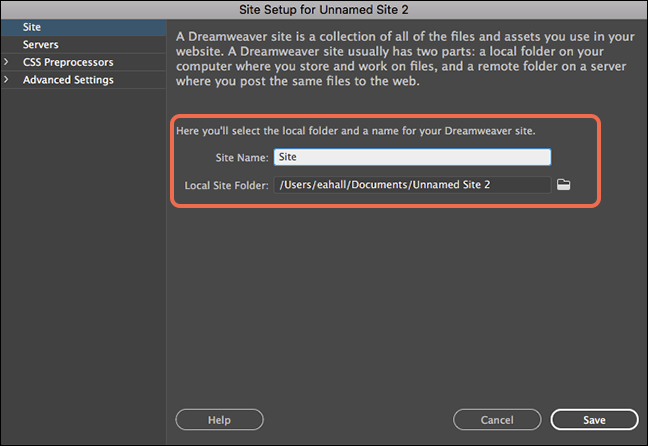Viewport: 648px width, 446px height.
Task: Select the Site category in sidebar
Action: click(x=83, y=27)
